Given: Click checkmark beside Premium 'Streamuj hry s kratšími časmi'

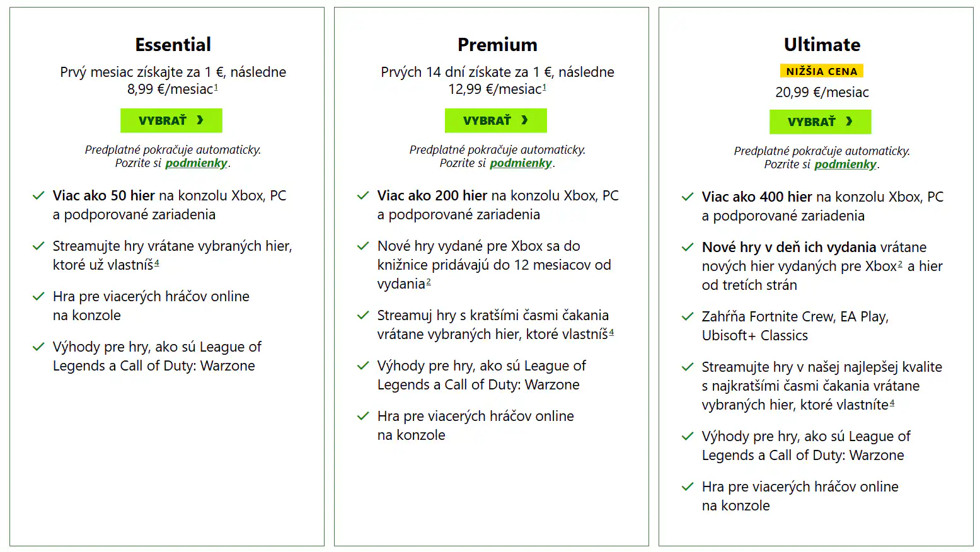Looking at the screenshot, I should (x=363, y=316).
